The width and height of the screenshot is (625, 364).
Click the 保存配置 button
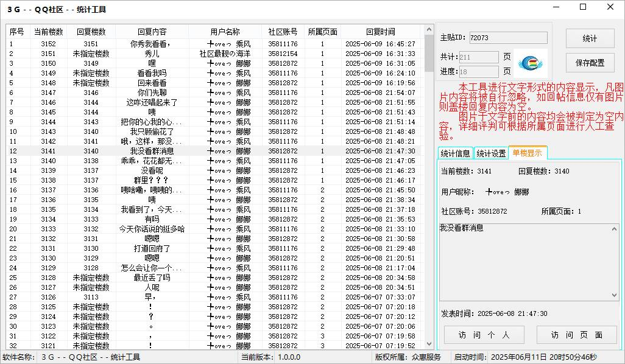coord(590,63)
